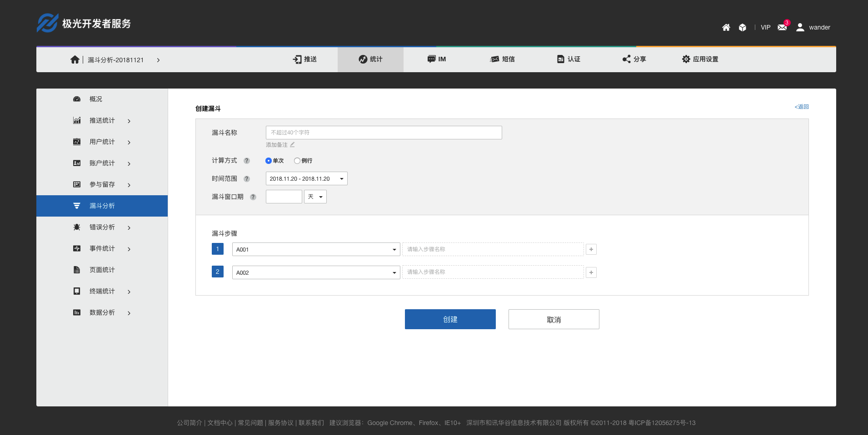Switch to the 推送 tab
The image size is (868, 435).
305,59
